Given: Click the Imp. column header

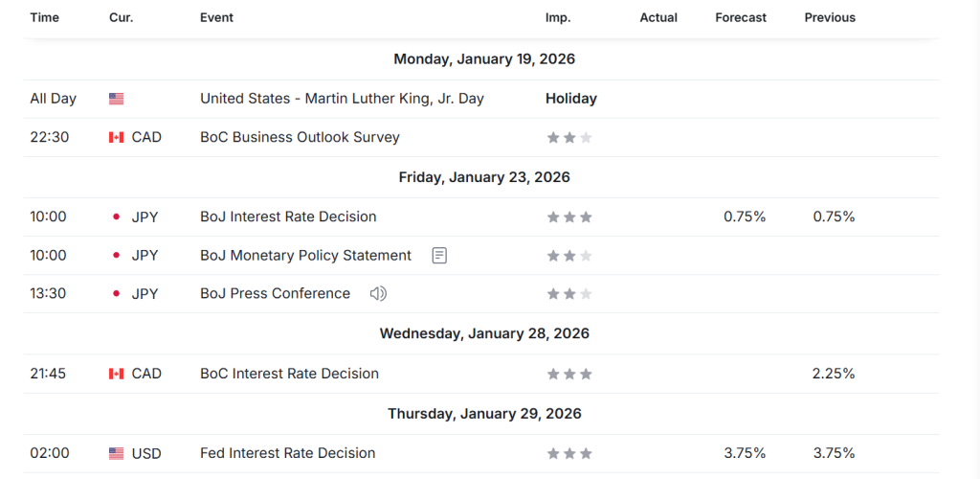Looking at the screenshot, I should (x=558, y=17).
